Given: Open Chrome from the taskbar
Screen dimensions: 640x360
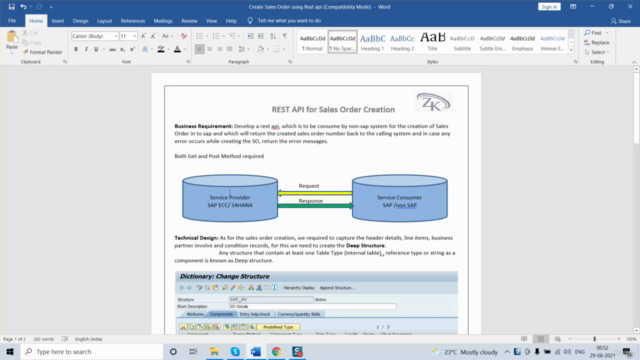Looking at the screenshot, I should coord(276,351).
